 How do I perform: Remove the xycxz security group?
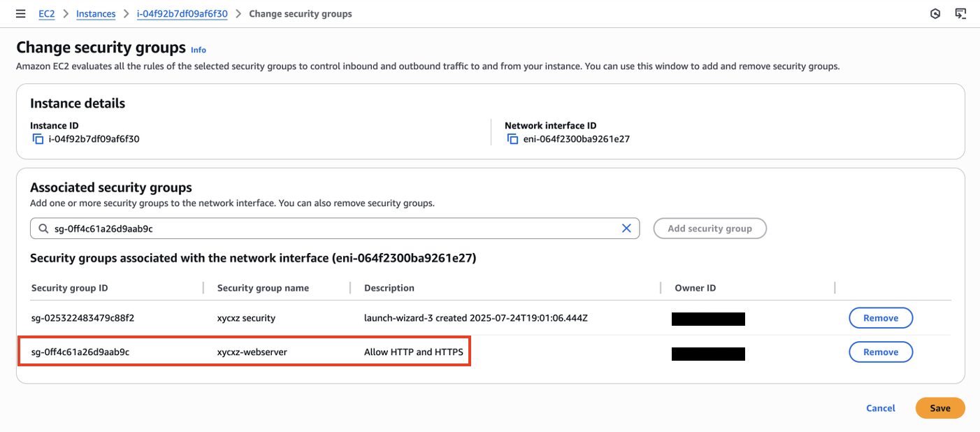click(880, 318)
